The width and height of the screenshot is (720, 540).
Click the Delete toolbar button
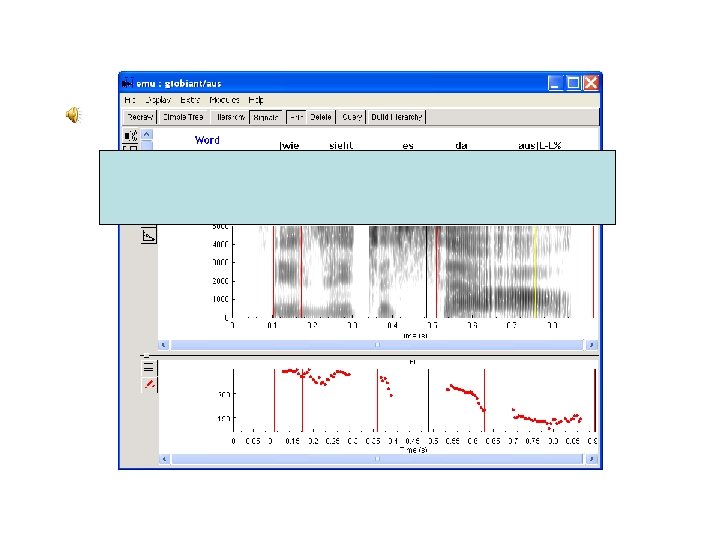click(321, 117)
